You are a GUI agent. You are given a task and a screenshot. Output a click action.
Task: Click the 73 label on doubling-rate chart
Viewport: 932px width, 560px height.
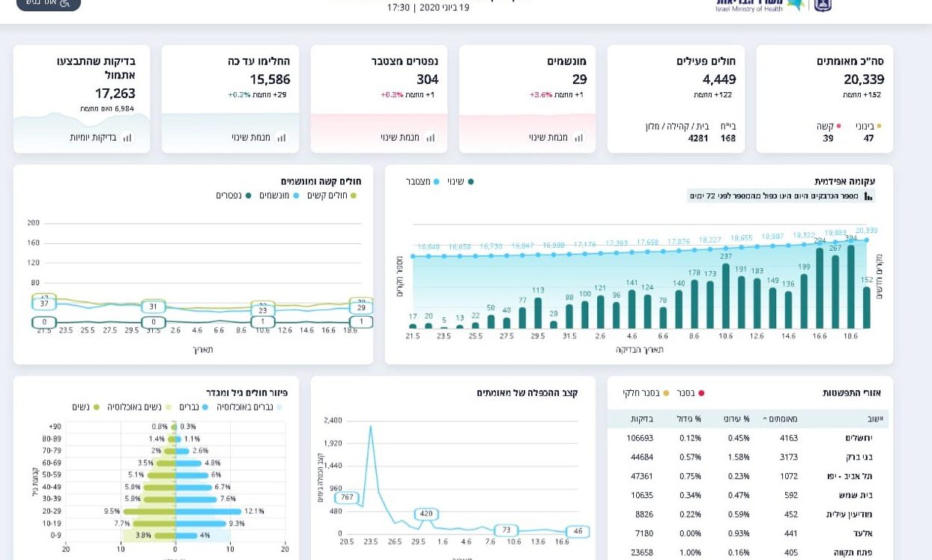coord(506,530)
